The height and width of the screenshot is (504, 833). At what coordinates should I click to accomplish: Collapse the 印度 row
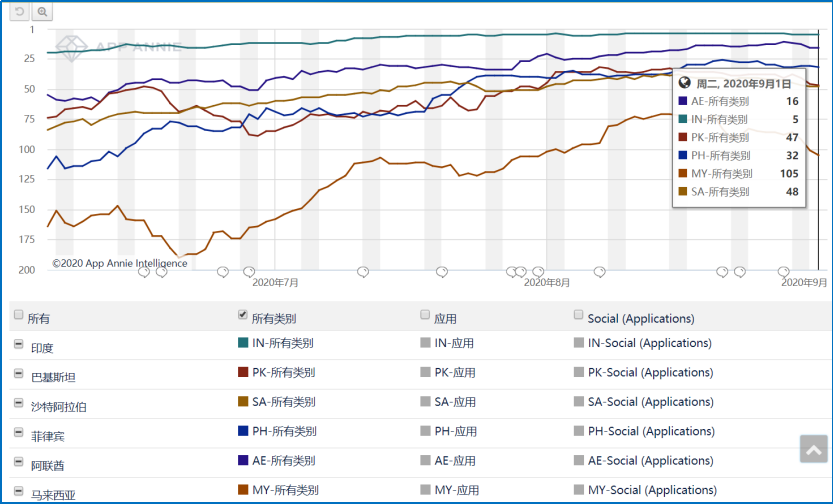(19, 345)
